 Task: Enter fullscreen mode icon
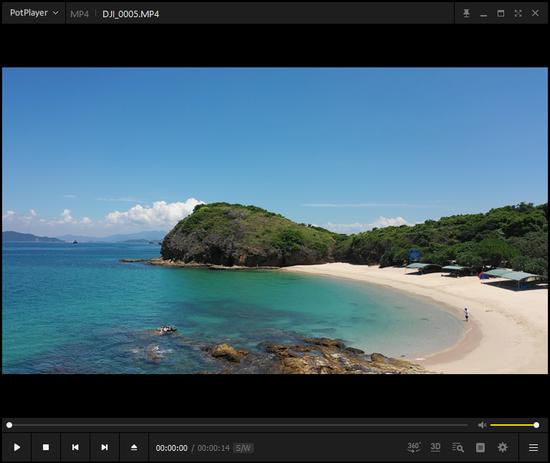(x=518, y=13)
